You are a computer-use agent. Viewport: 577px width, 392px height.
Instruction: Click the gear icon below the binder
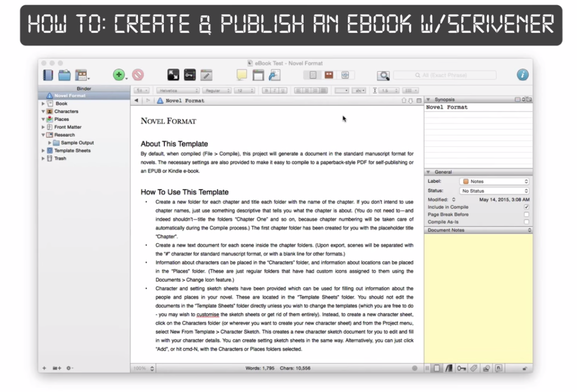coord(69,368)
